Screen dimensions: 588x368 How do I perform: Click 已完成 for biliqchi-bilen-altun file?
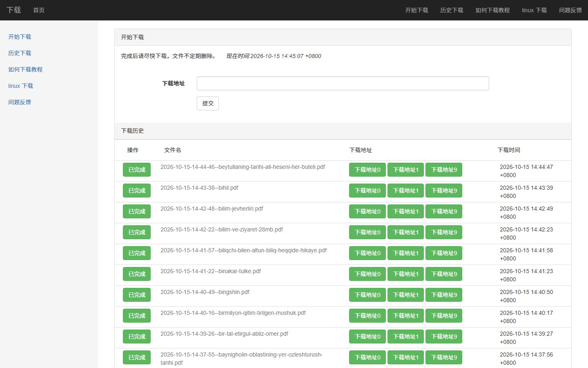tap(137, 253)
